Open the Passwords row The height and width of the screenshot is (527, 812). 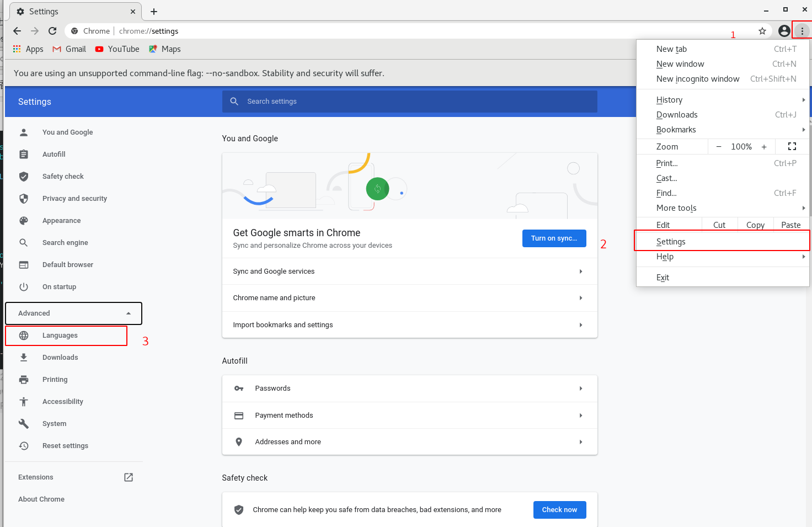click(409, 388)
